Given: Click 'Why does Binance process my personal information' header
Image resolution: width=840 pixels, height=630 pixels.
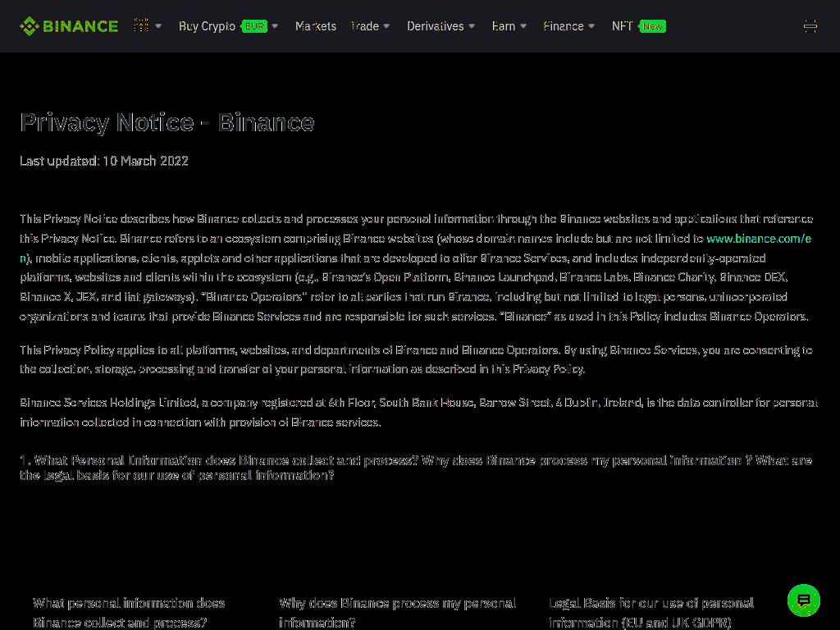Looking at the screenshot, I should [x=397, y=613].
